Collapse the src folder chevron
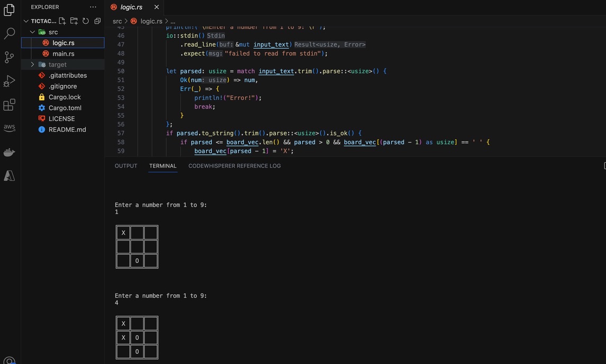The width and height of the screenshot is (606, 364). click(x=32, y=32)
